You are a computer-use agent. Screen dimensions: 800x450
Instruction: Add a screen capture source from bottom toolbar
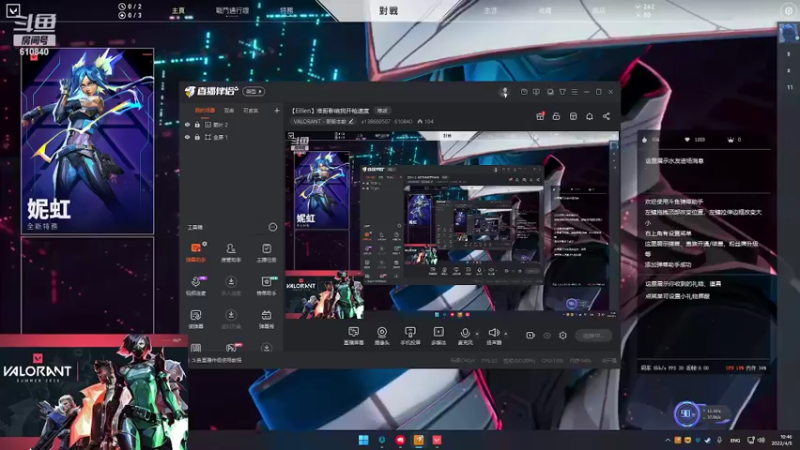click(354, 336)
